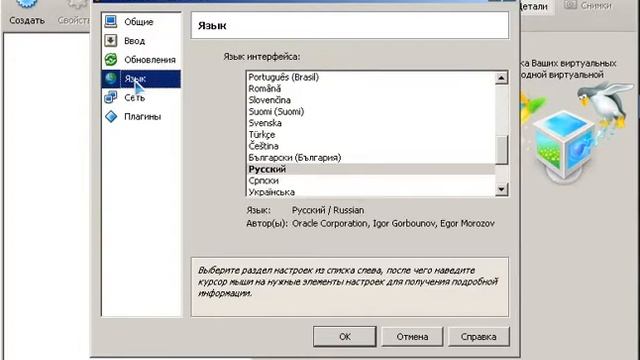The image size is (640, 360).
Task: Pick Български (България) language
Action: click(371, 158)
